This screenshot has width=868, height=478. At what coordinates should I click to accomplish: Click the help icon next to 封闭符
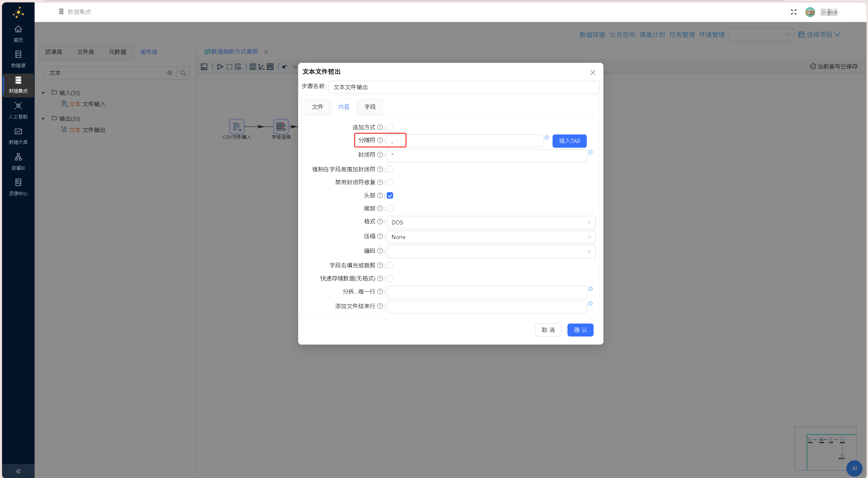[x=380, y=155]
